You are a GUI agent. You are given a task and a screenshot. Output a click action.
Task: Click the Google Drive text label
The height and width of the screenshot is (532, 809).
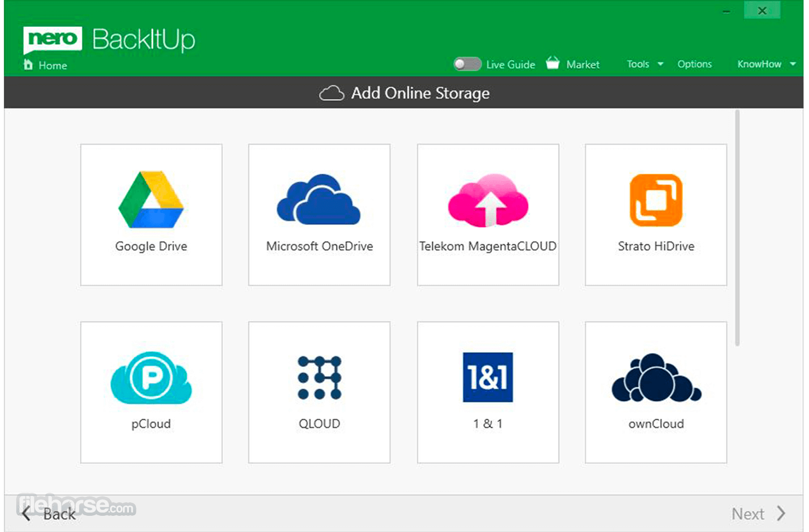click(151, 246)
